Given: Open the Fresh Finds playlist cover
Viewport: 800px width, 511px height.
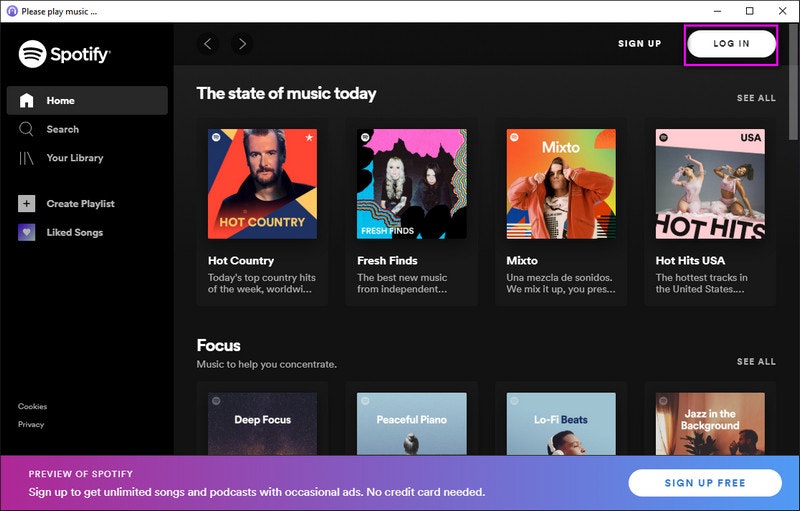Looking at the screenshot, I should (412, 184).
